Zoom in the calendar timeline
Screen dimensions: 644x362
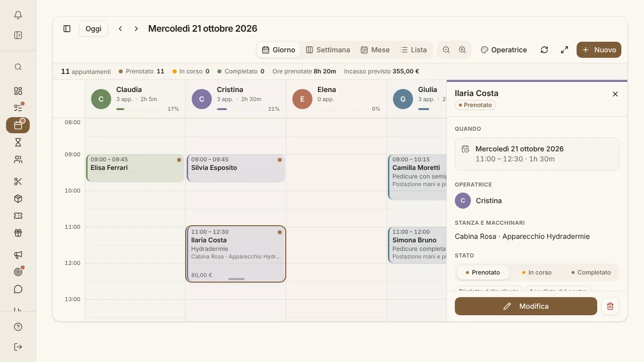tap(462, 50)
